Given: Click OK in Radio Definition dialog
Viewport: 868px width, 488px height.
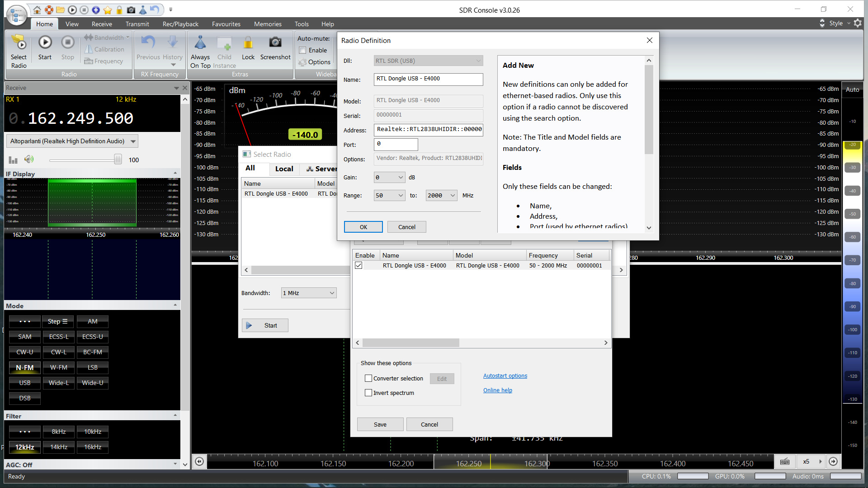Looking at the screenshot, I should click(363, 227).
